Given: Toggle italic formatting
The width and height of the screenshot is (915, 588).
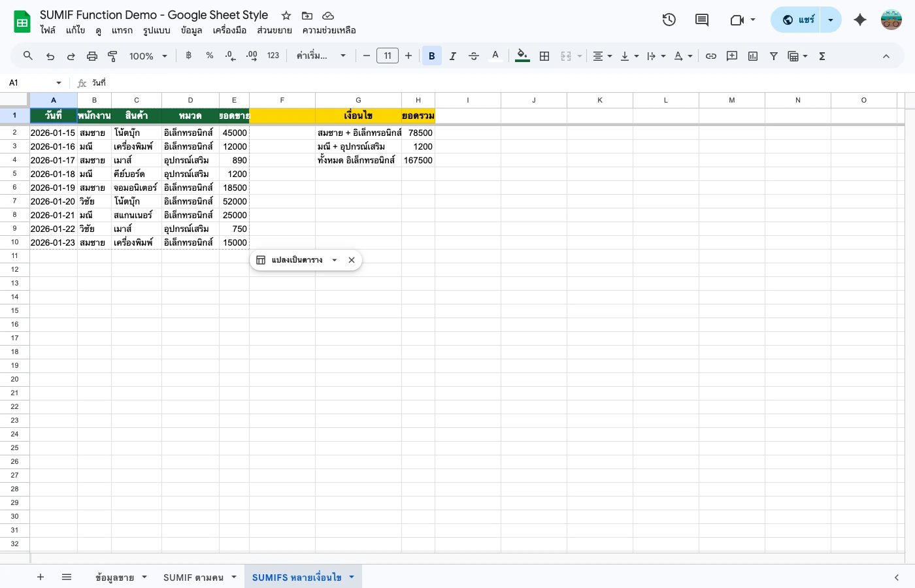Looking at the screenshot, I should coord(453,56).
